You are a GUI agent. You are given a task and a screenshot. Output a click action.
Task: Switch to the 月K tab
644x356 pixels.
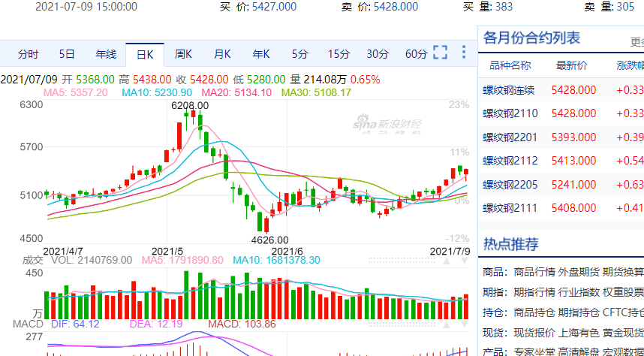[222, 54]
